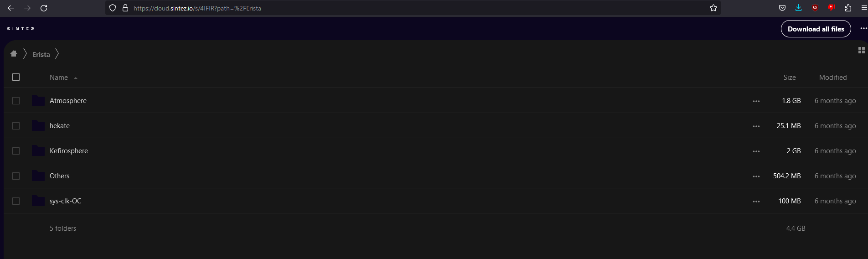Click Download all files button
This screenshot has width=868, height=259.
tap(816, 29)
